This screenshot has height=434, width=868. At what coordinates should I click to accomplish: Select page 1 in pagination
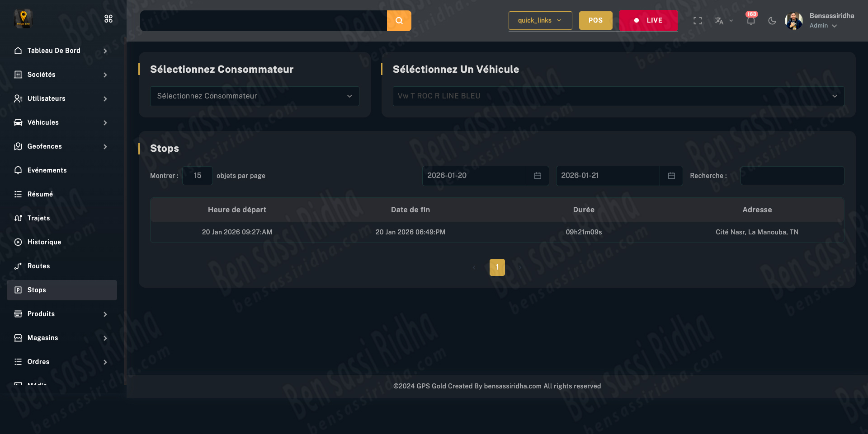pyautogui.click(x=497, y=267)
